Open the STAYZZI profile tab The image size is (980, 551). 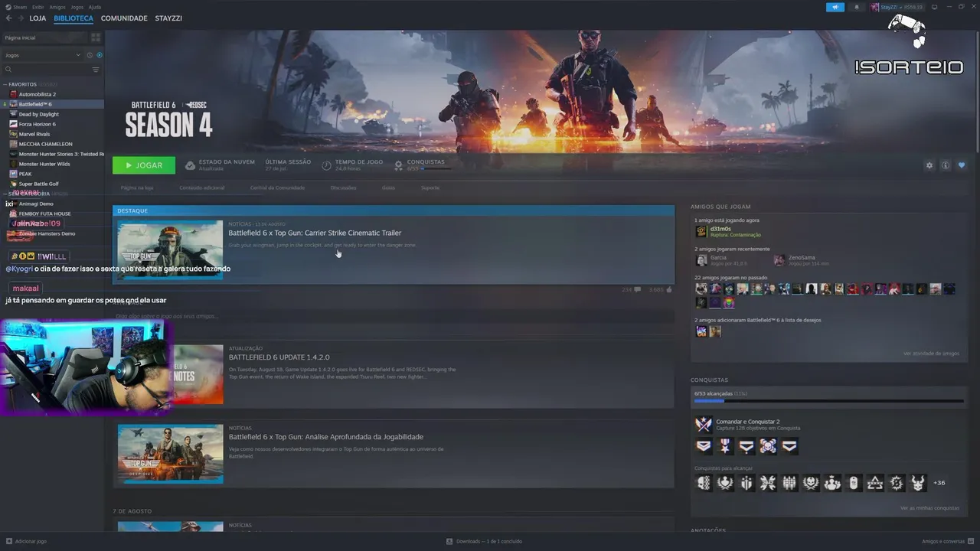[168, 18]
